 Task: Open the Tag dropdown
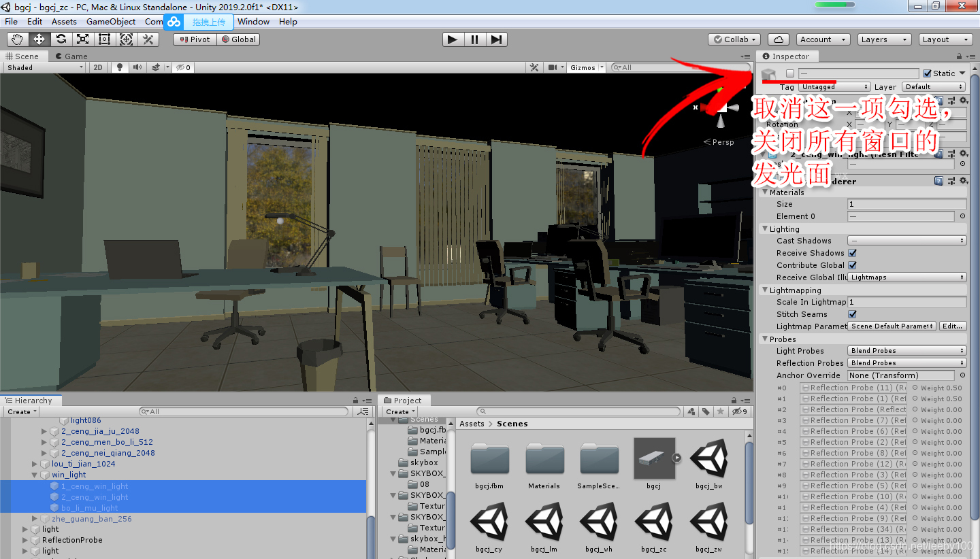(x=835, y=87)
